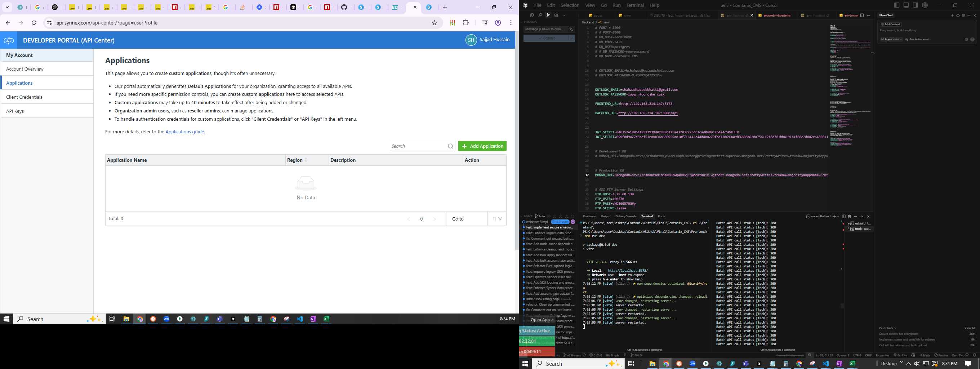This screenshot has width=980, height=369.
Task: Click the Commit button in Source Control
Action: 546,38
